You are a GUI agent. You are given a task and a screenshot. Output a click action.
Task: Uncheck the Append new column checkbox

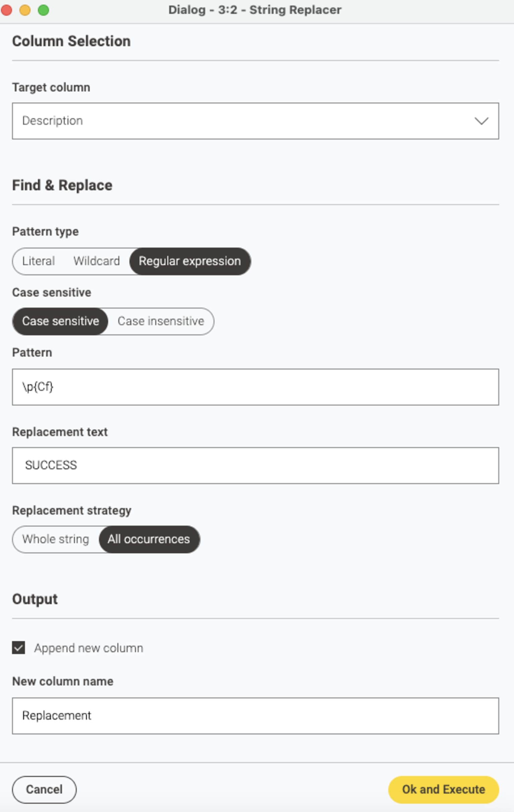pyautogui.click(x=18, y=647)
